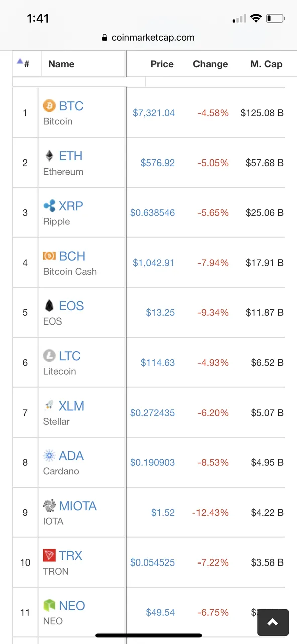Sort table by Price column header
This screenshot has width=297, height=644.
coord(162,64)
